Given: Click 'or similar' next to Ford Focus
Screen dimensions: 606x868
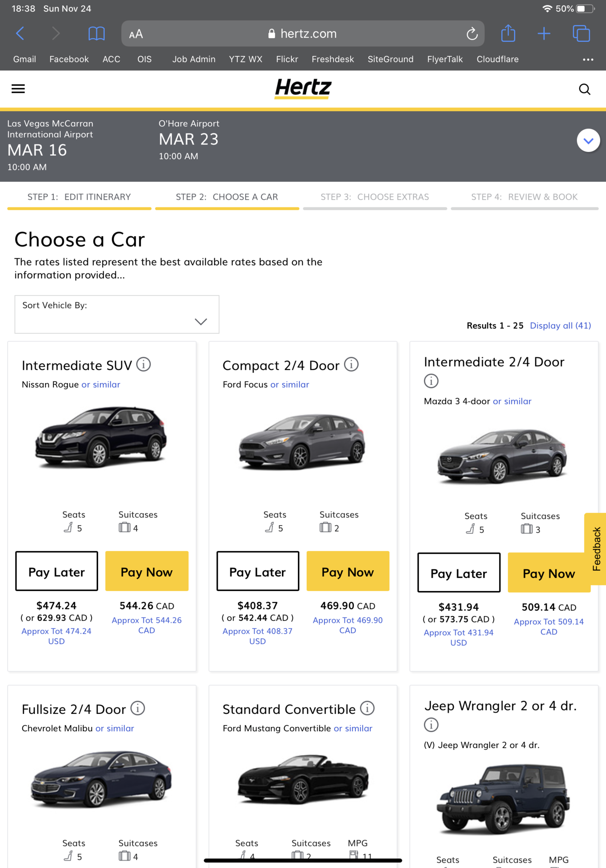Looking at the screenshot, I should (290, 385).
